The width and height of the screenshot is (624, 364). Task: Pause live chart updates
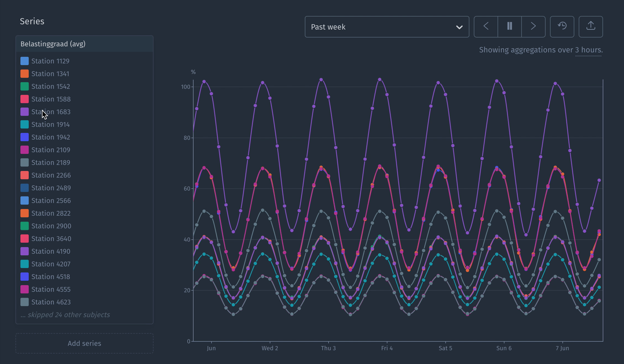tap(510, 26)
